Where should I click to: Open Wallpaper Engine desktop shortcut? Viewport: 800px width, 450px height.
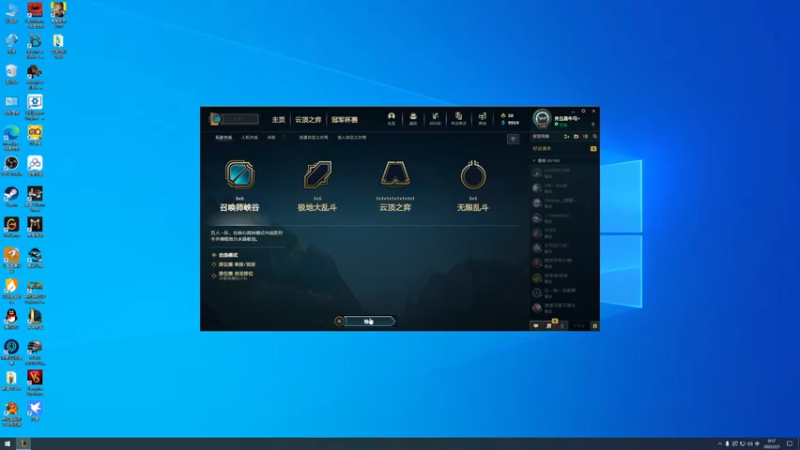tap(35, 108)
